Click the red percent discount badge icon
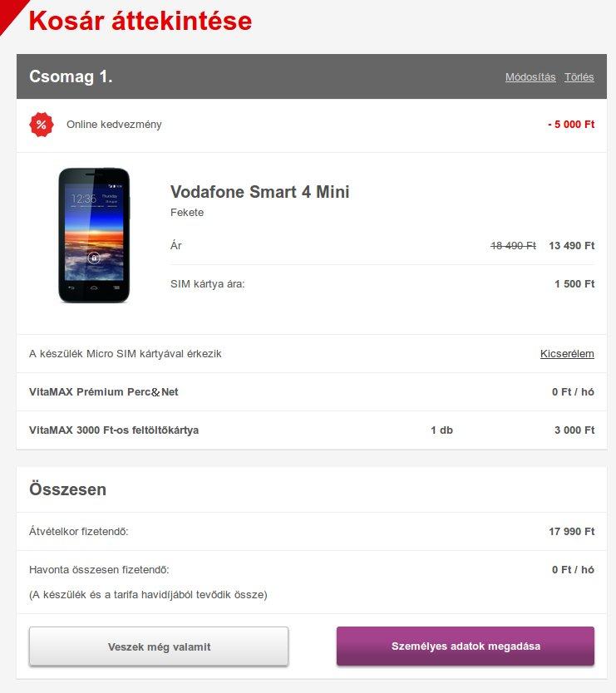The height and width of the screenshot is (693, 616). pos(42,125)
